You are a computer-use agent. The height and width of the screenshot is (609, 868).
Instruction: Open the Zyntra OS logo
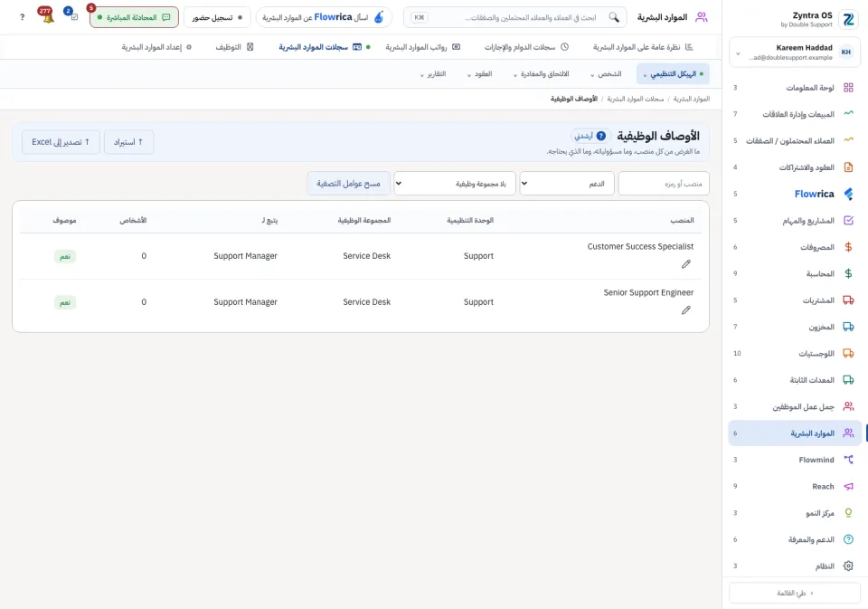tap(848, 19)
